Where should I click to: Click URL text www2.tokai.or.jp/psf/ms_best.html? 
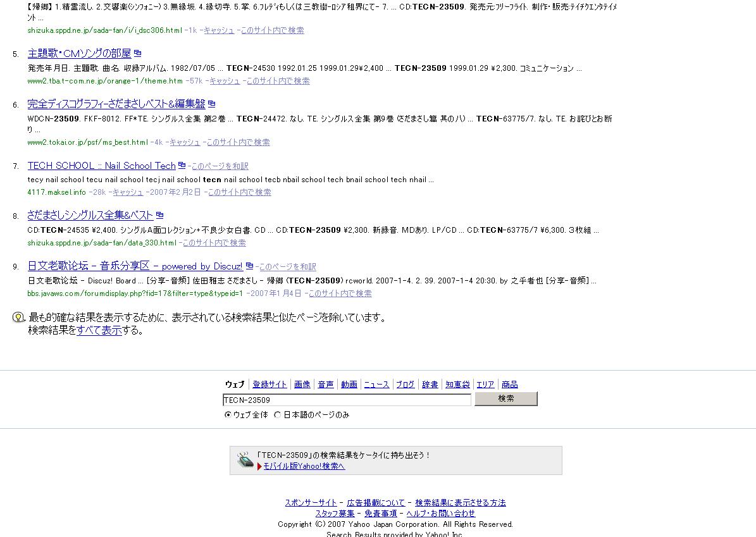(88, 142)
